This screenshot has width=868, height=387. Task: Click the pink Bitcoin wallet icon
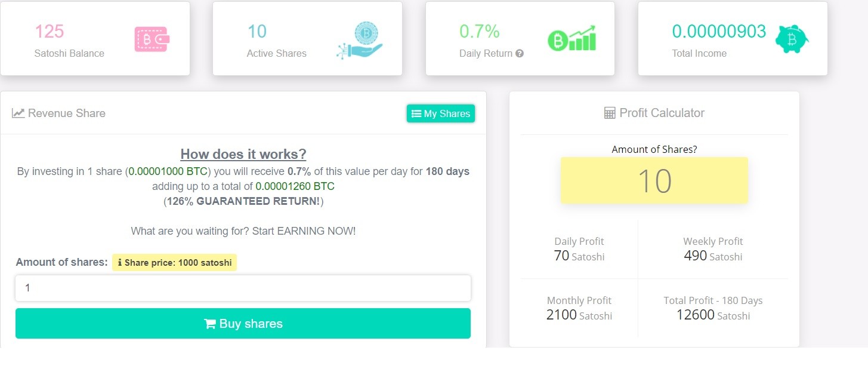152,39
